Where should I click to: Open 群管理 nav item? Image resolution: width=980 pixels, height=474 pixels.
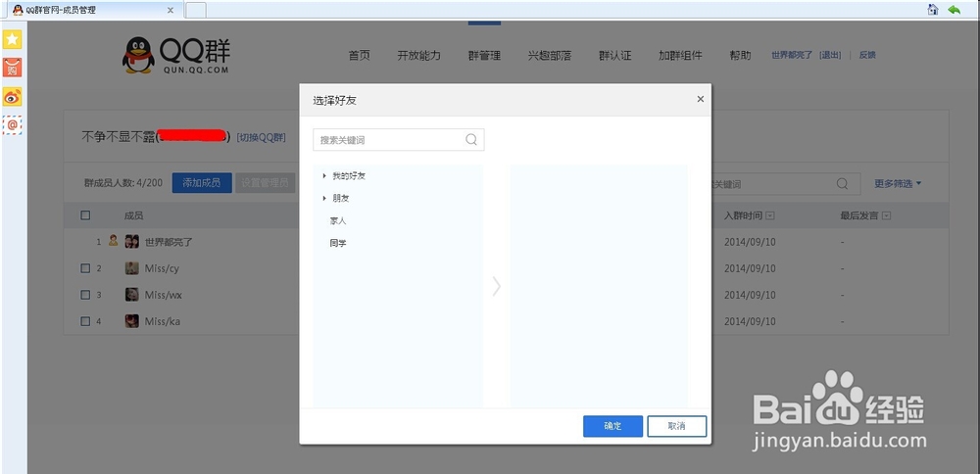[484, 55]
